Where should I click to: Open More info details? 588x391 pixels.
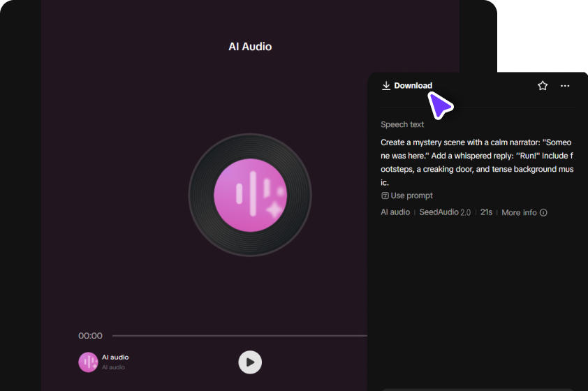524,212
